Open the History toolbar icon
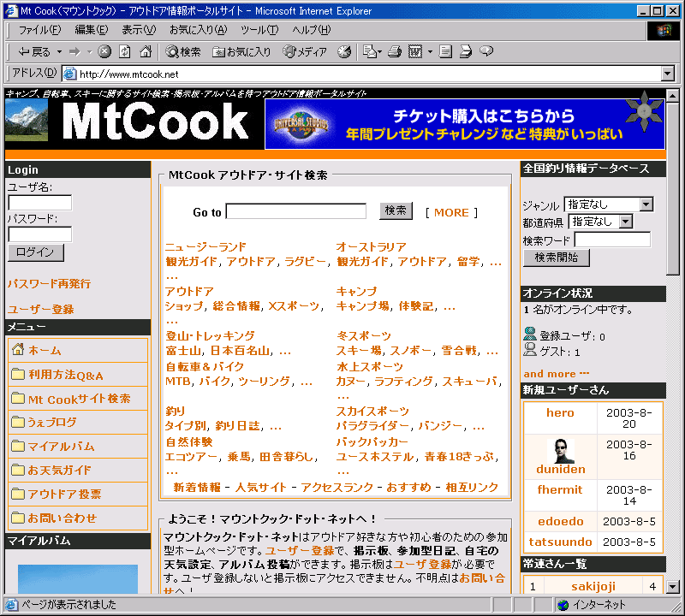The width and height of the screenshot is (685, 616). pyautogui.click(x=344, y=52)
